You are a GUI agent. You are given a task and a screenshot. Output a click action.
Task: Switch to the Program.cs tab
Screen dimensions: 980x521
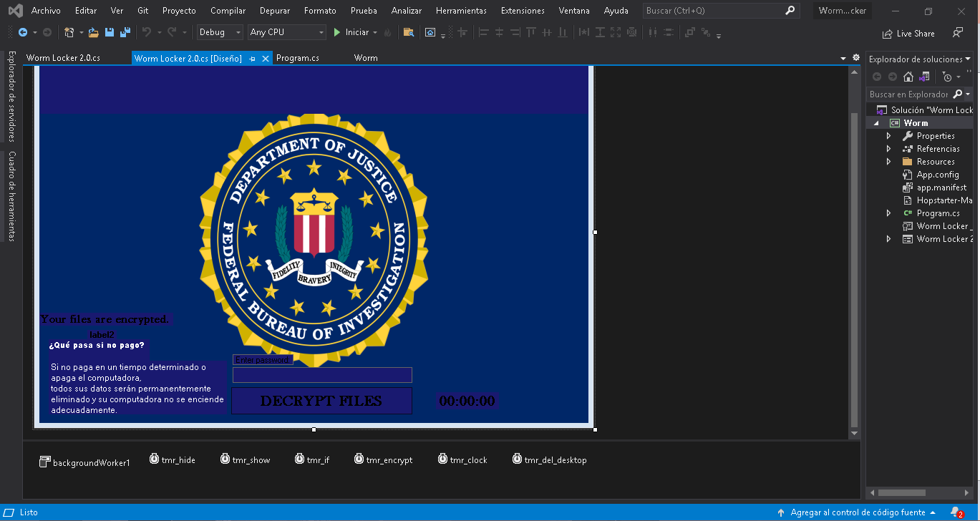point(297,58)
